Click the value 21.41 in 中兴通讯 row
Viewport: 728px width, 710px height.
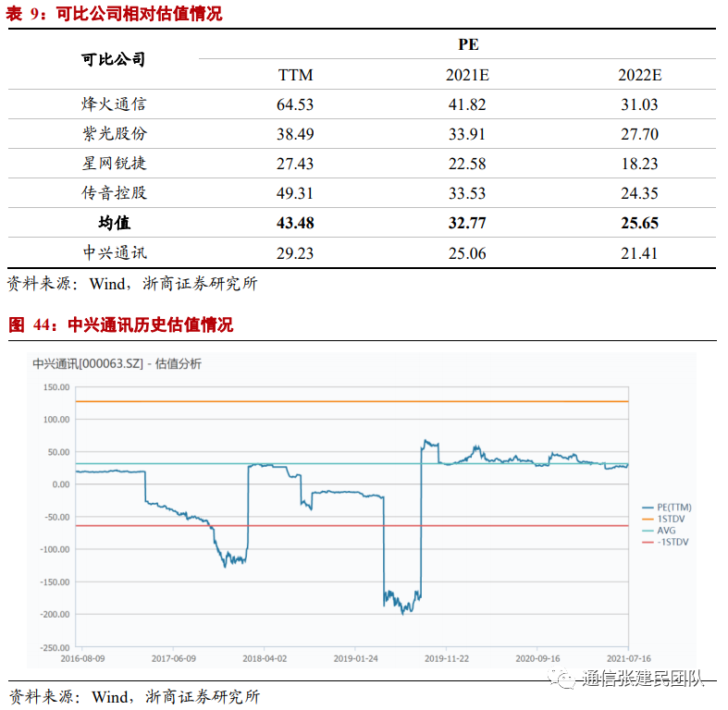(639, 253)
